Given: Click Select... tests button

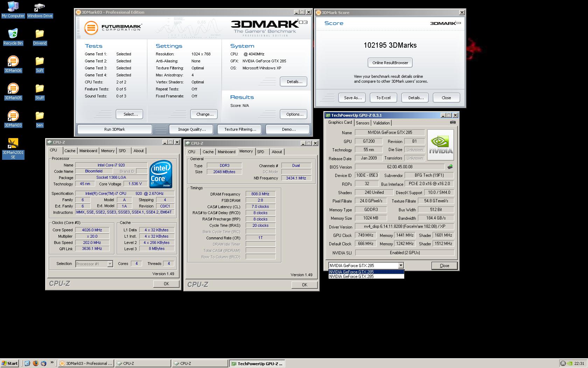Looking at the screenshot, I should pyautogui.click(x=129, y=114).
